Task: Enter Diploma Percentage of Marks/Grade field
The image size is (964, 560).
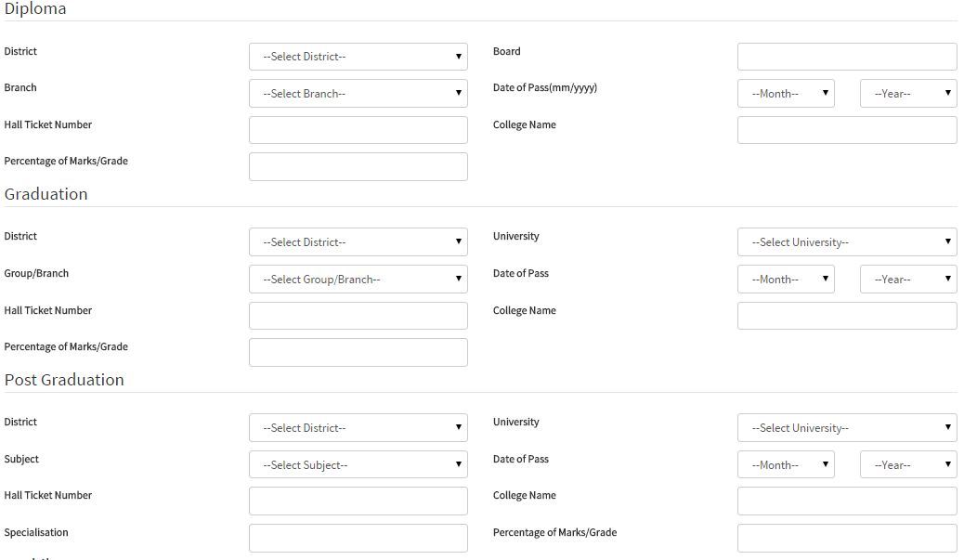Action: click(x=358, y=167)
